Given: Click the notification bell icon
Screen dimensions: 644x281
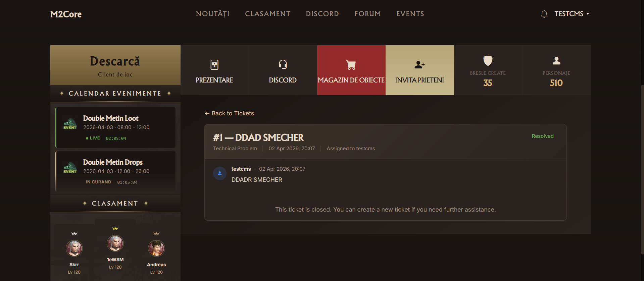Looking at the screenshot, I should click(x=544, y=14).
